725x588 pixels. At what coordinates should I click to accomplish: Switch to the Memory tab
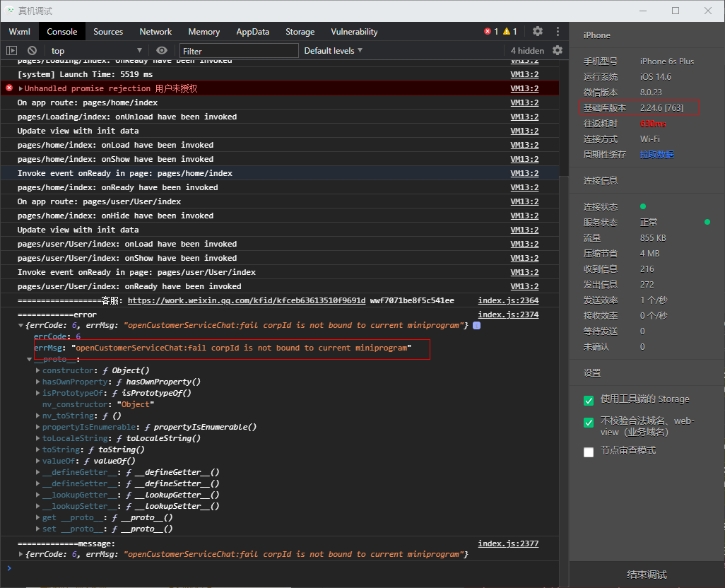point(204,31)
